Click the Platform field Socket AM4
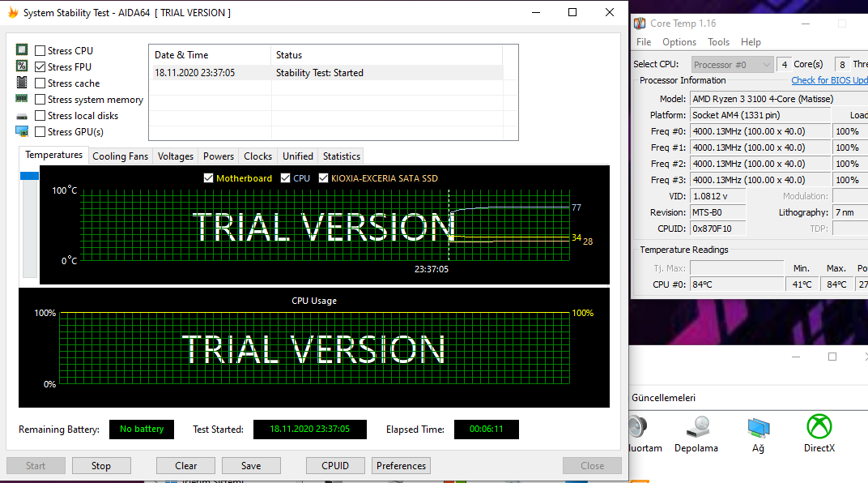Image resolution: width=868 pixels, height=483 pixels. tap(760, 115)
